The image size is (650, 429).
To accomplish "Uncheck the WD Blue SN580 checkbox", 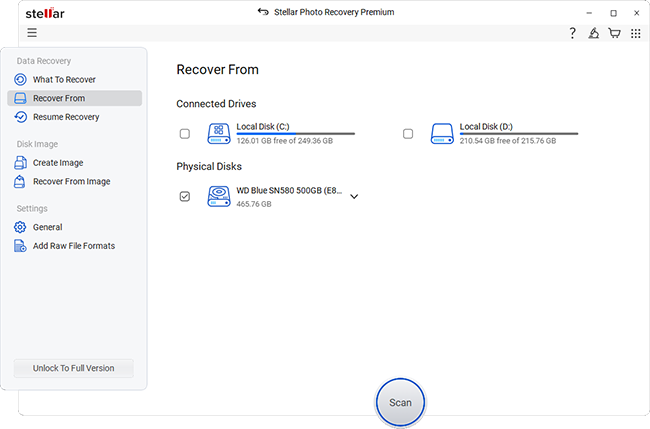I will 185,196.
